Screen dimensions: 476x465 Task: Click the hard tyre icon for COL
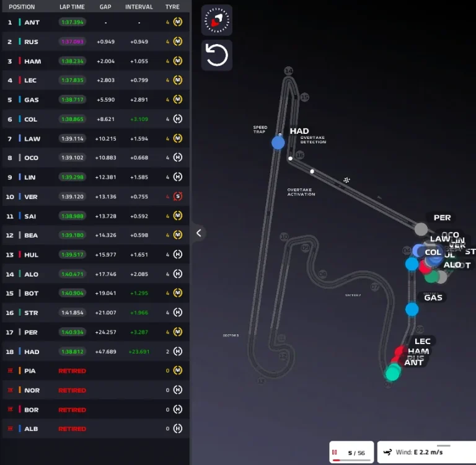click(178, 119)
